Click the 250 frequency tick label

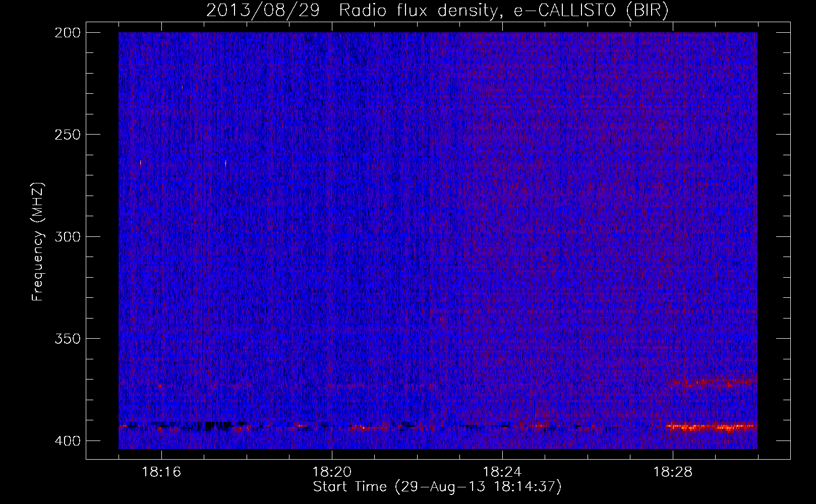coord(67,135)
